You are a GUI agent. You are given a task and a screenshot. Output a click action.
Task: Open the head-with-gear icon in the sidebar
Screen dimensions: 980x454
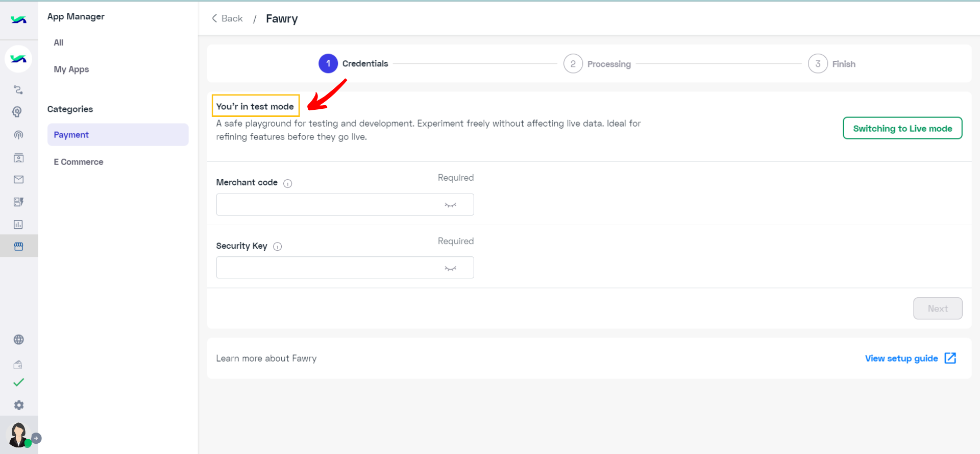point(17,112)
